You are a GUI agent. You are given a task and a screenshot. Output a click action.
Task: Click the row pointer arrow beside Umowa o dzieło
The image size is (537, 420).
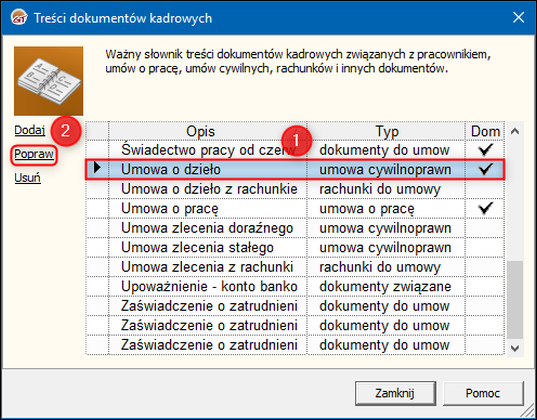click(x=97, y=168)
